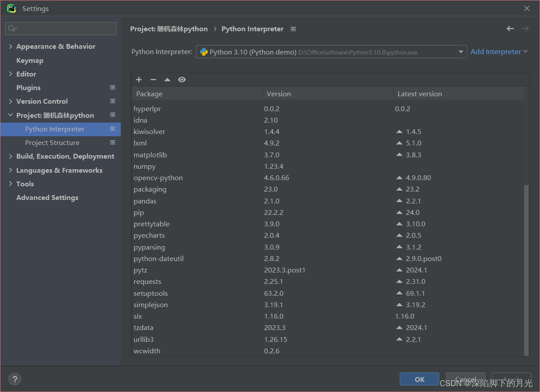Click project-level icon beside Python Interpreter in tree

tap(112, 129)
